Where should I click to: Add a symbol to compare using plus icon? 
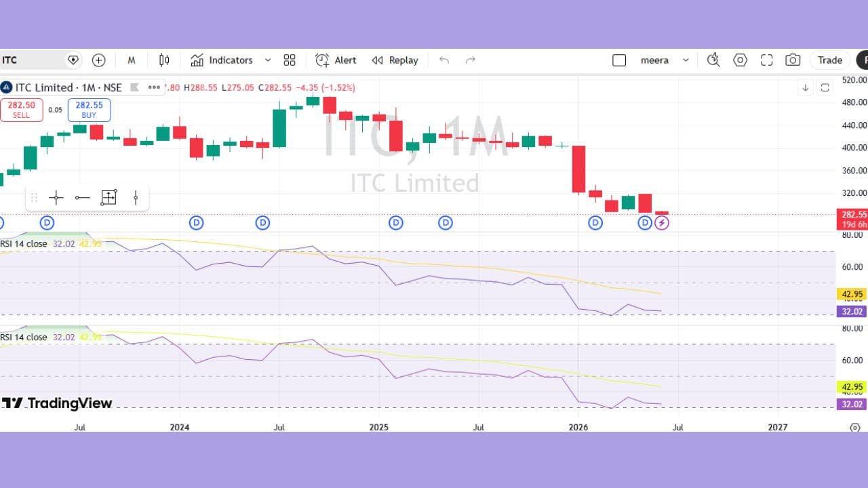(98, 60)
